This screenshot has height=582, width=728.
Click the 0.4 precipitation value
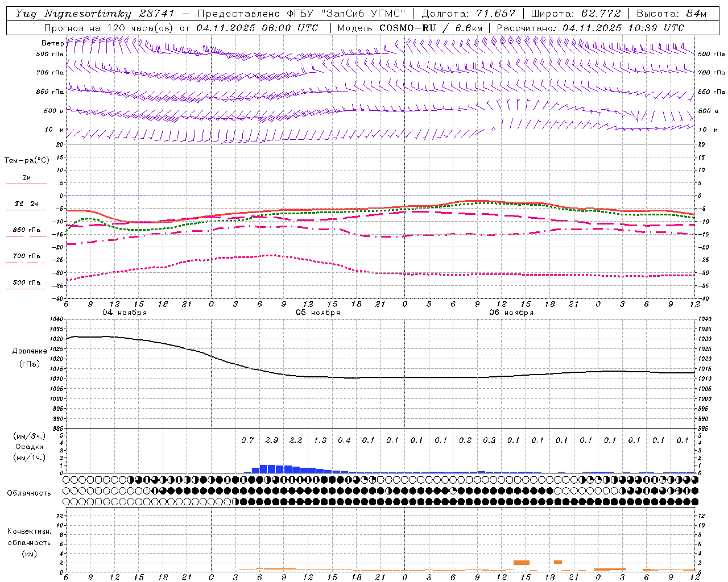[x=344, y=440]
